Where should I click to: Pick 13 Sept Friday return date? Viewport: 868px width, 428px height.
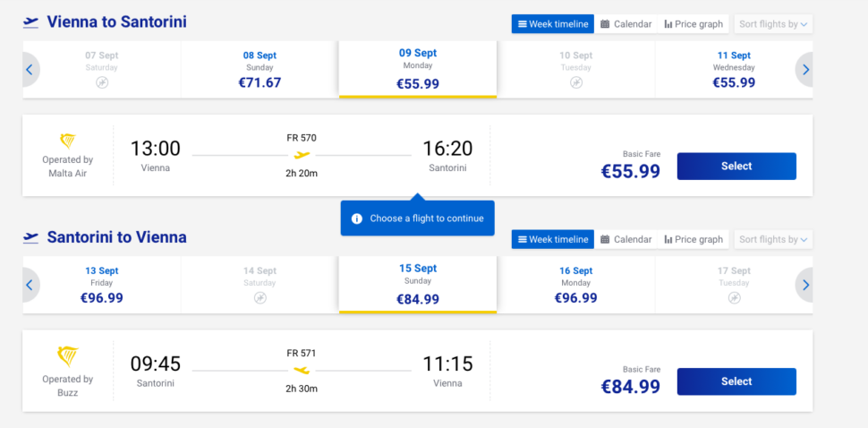(x=101, y=285)
